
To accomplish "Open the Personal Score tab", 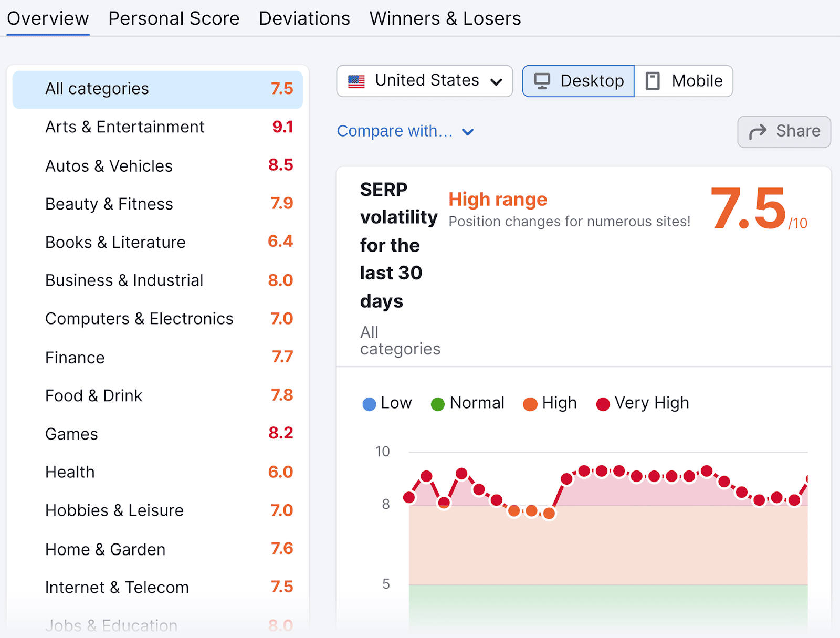I will (x=174, y=18).
